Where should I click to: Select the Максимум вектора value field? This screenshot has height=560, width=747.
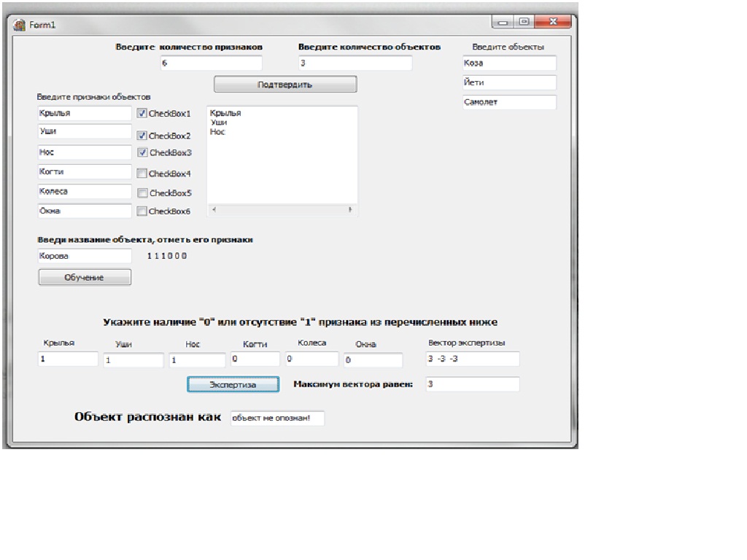click(x=472, y=384)
